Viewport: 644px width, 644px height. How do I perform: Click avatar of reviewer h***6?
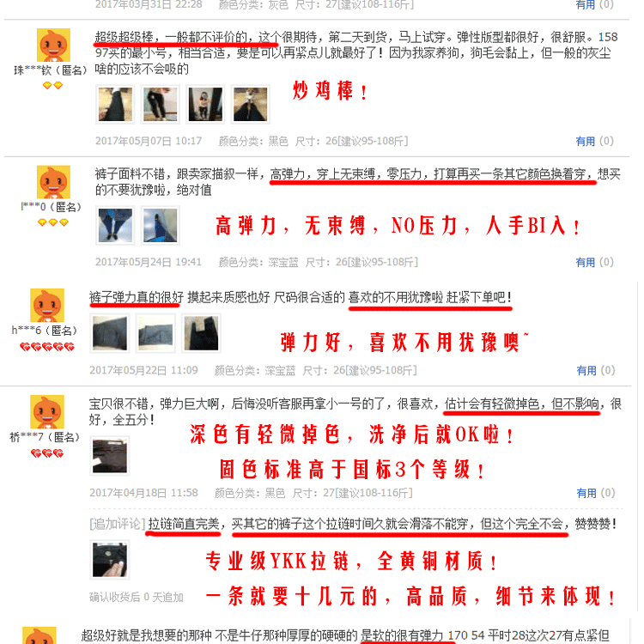tap(47, 305)
